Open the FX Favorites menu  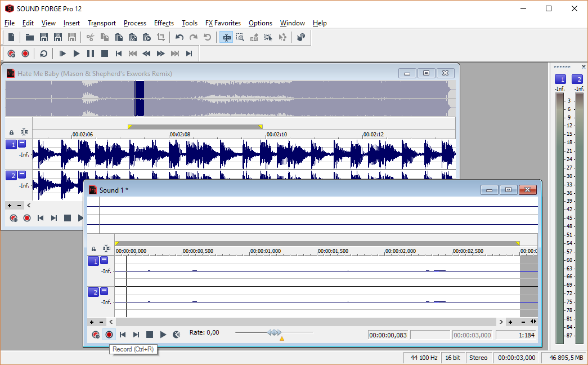(x=223, y=23)
